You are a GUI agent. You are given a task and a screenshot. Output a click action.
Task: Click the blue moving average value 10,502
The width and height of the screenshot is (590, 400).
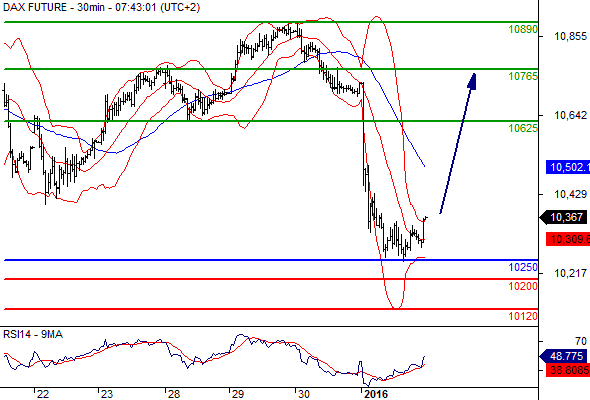click(x=568, y=167)
